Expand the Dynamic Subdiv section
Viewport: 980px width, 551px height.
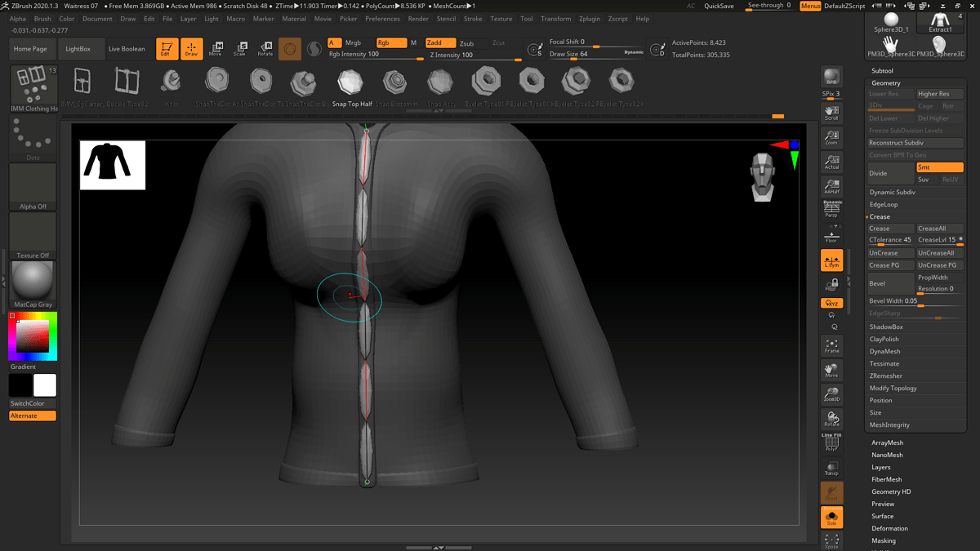(892, 192)
